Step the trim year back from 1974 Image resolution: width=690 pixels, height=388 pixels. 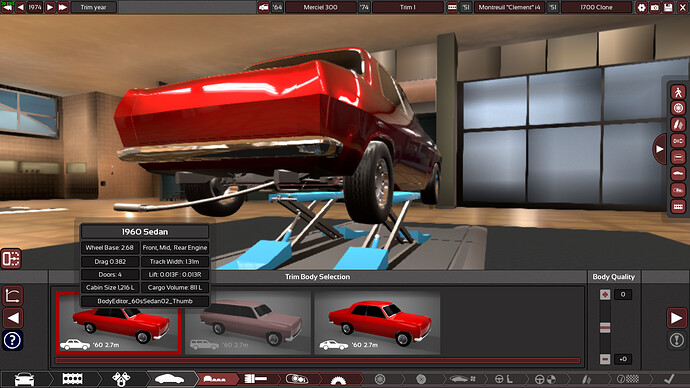pos(21,7)
